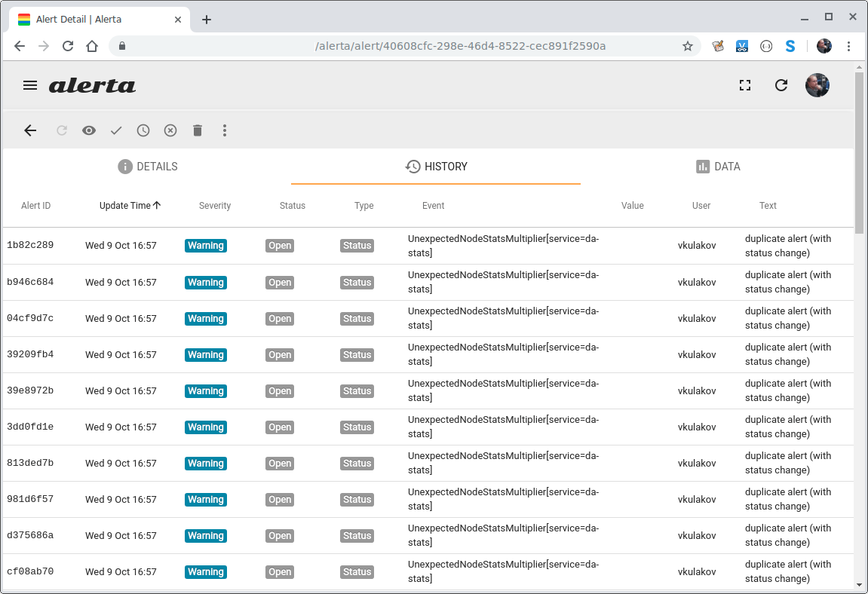
Task: Open the DATA tab
Action: coord(718,167)
